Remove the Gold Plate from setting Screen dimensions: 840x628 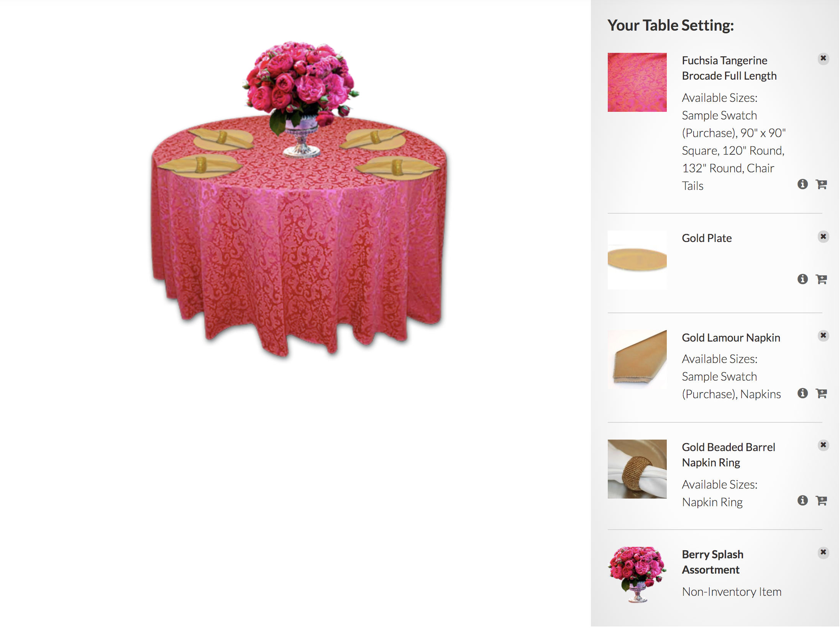click(823, 236)
